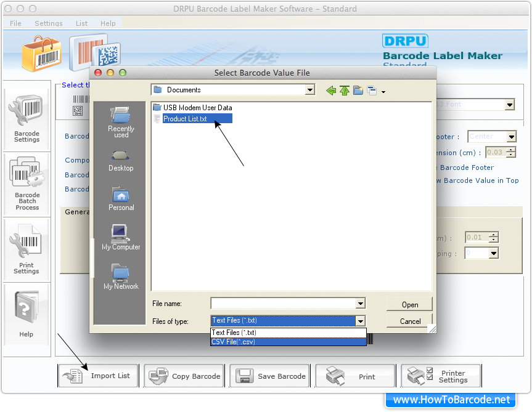
Task: Select Recently used location
Action: [x=121, y=123]
